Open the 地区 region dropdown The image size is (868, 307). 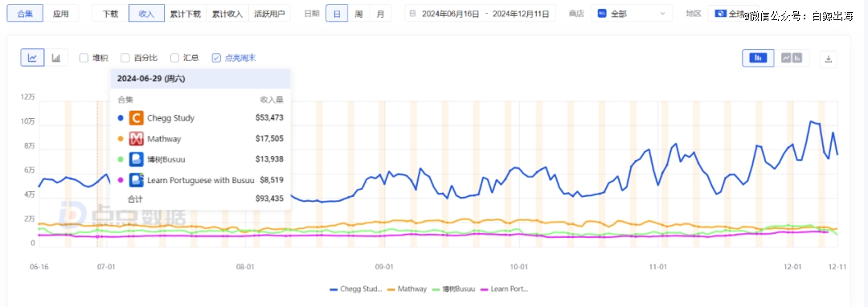[x=734, y=14]
